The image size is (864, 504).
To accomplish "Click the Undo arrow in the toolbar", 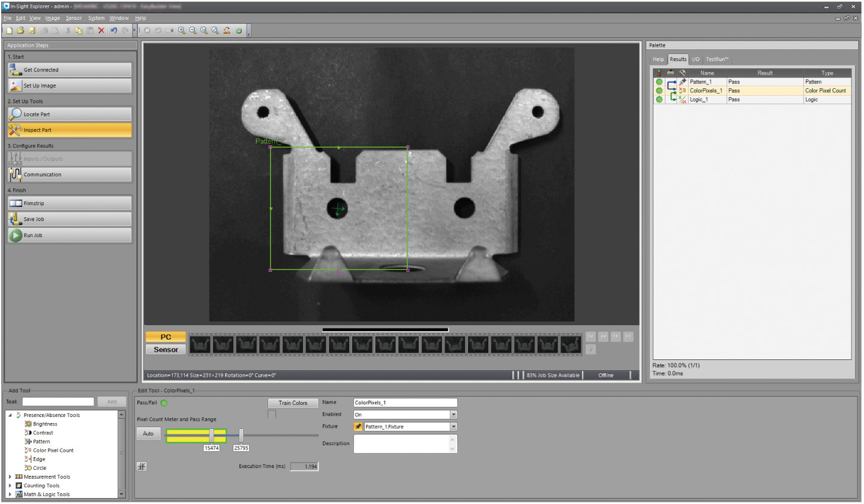I will 113,30.
